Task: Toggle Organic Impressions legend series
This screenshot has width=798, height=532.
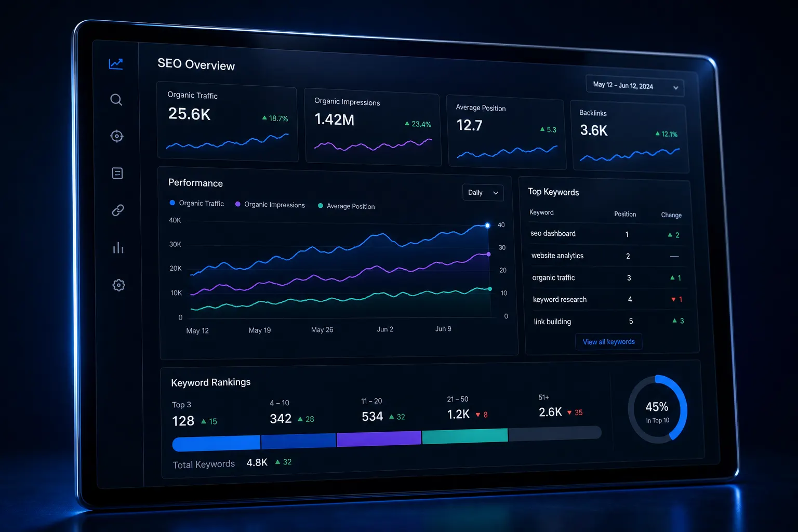Action: pyautogui.click(x=270, y=205)
